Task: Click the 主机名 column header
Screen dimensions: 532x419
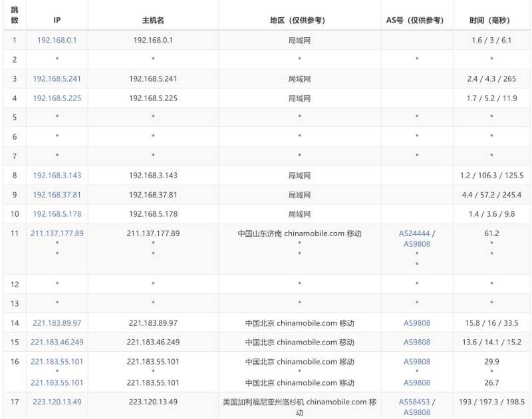Action: tap(153, 21)
